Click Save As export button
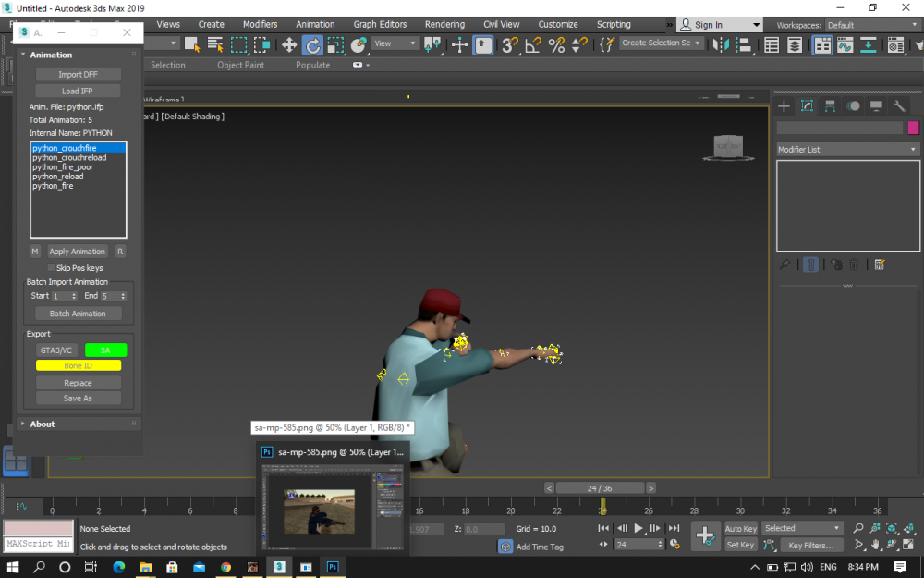 pos(78,398)
